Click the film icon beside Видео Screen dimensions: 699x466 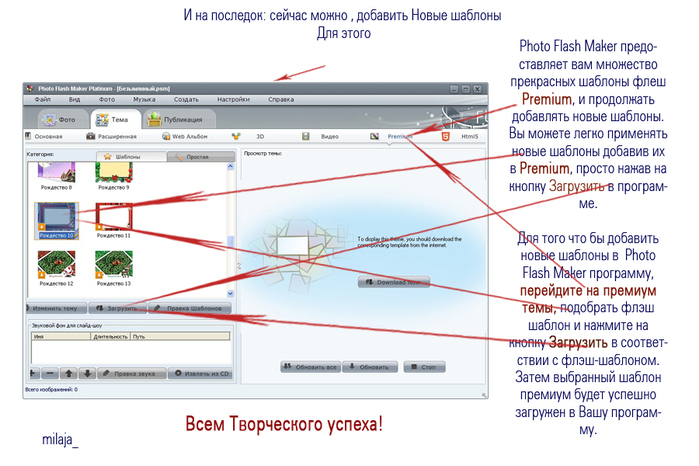(x=306, y=136)
